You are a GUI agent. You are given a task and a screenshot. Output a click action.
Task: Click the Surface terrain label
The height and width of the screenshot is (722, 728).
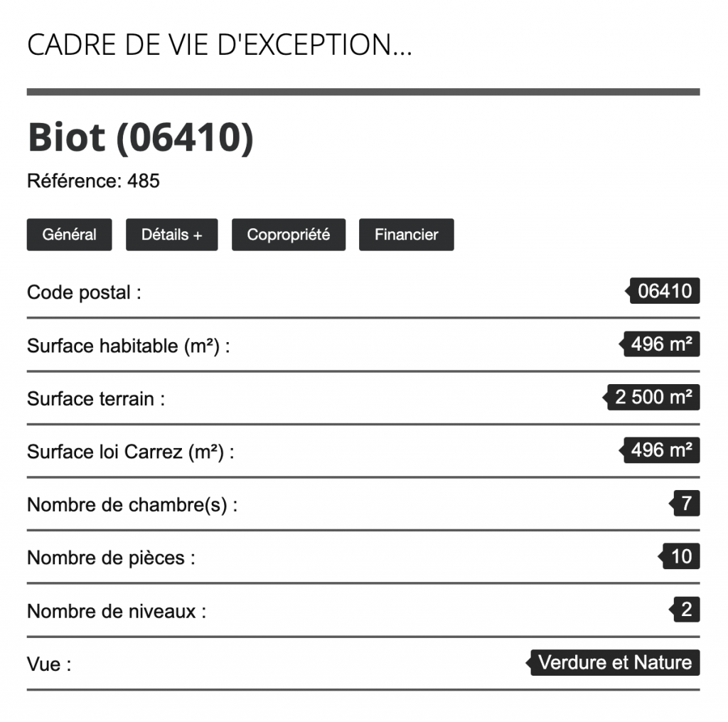point(96,398)
